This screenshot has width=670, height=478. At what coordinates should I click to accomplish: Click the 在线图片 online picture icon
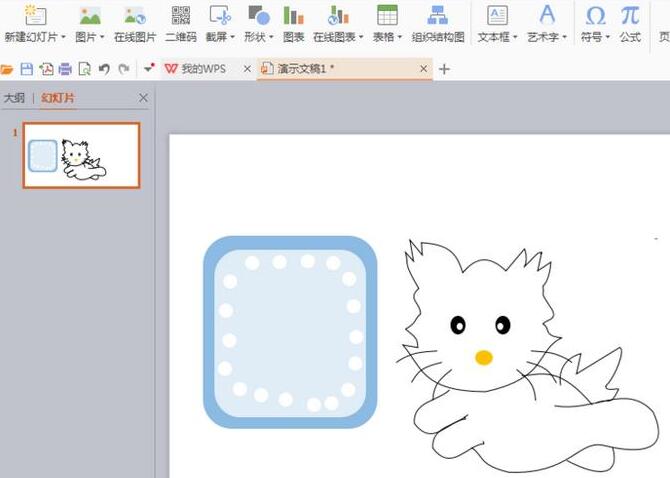point(134,15)
